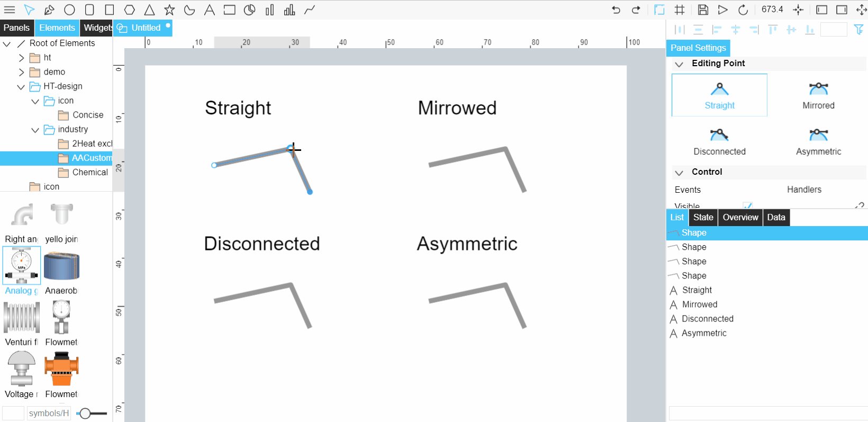Collapse the icon subfolder under HT-design
This screenshot has width=868, height=422.
35,101
